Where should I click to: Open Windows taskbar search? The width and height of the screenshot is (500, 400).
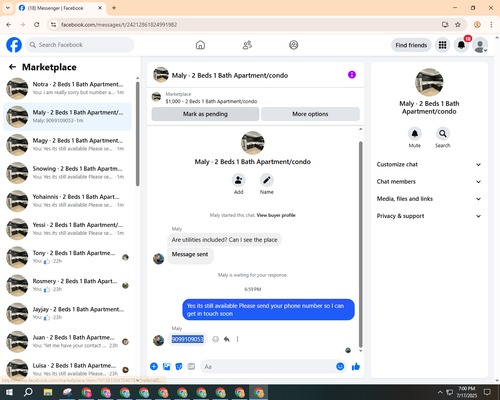[x=28, y=392]
